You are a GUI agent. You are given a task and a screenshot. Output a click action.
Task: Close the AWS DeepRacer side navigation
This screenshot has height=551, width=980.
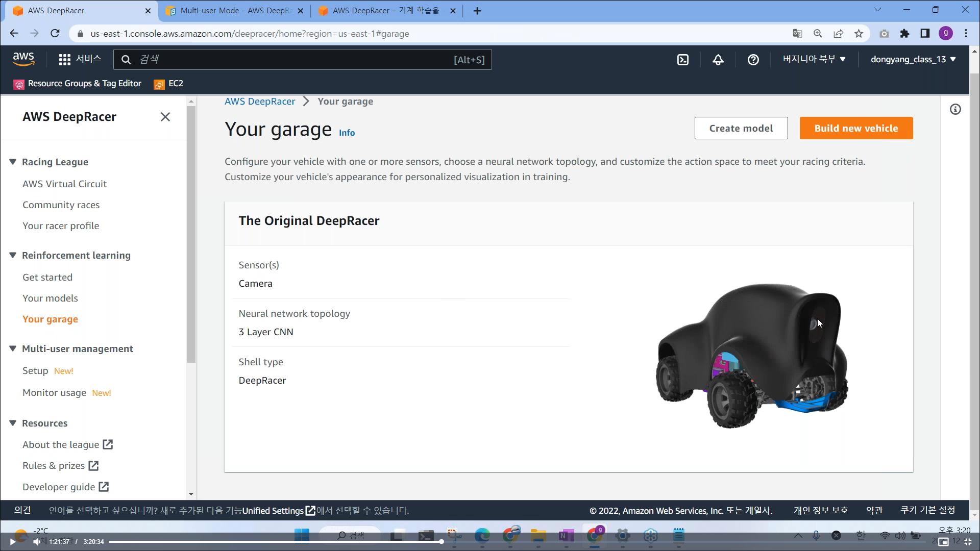[x=165, y=117]
